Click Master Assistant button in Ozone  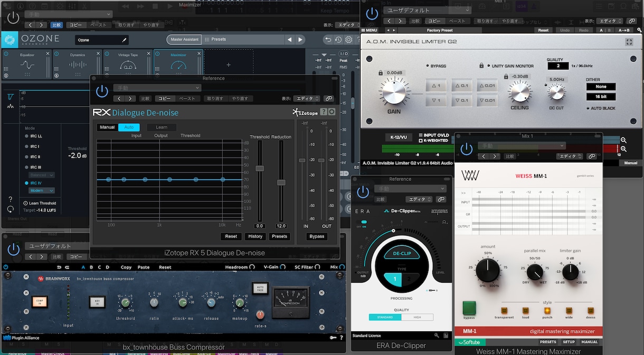184,40
